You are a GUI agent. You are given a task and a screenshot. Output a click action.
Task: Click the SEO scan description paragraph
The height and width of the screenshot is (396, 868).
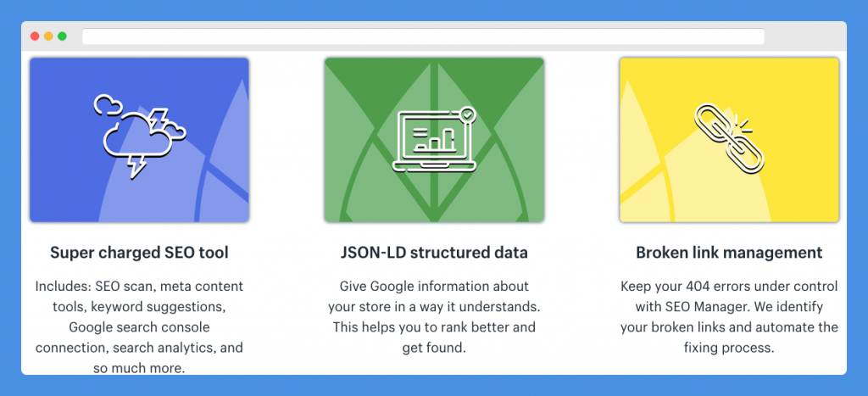(140, 326)
